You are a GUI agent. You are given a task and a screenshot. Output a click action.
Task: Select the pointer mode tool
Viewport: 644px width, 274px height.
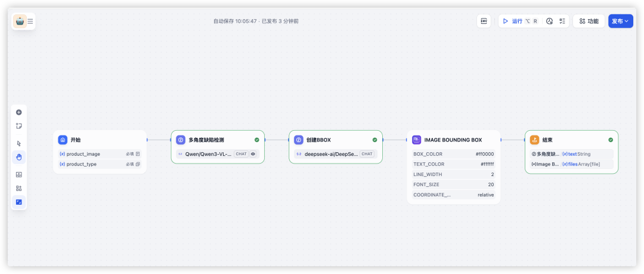click(x=19, y=144)
